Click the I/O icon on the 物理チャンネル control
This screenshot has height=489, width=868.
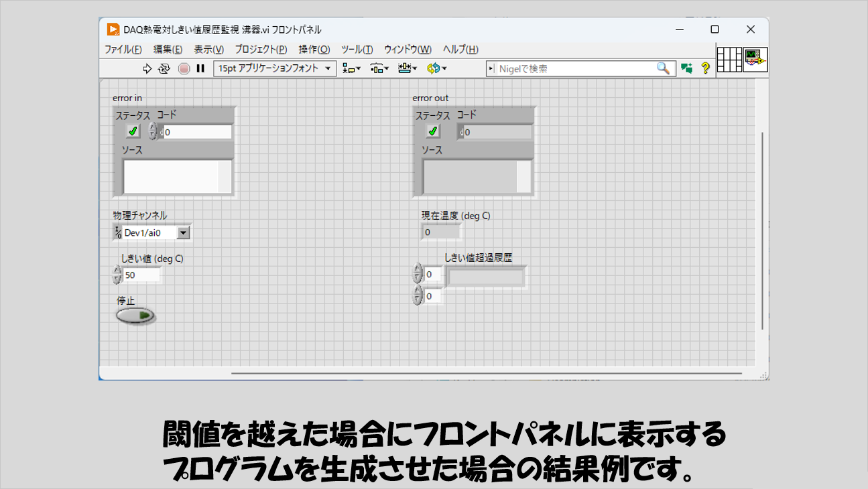118,232
